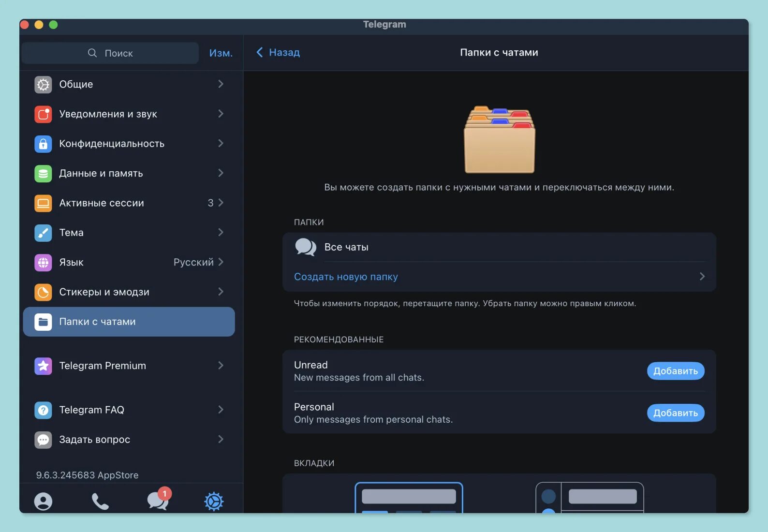
Task: Click Personal folder title
Action: (x=314, y=407)
